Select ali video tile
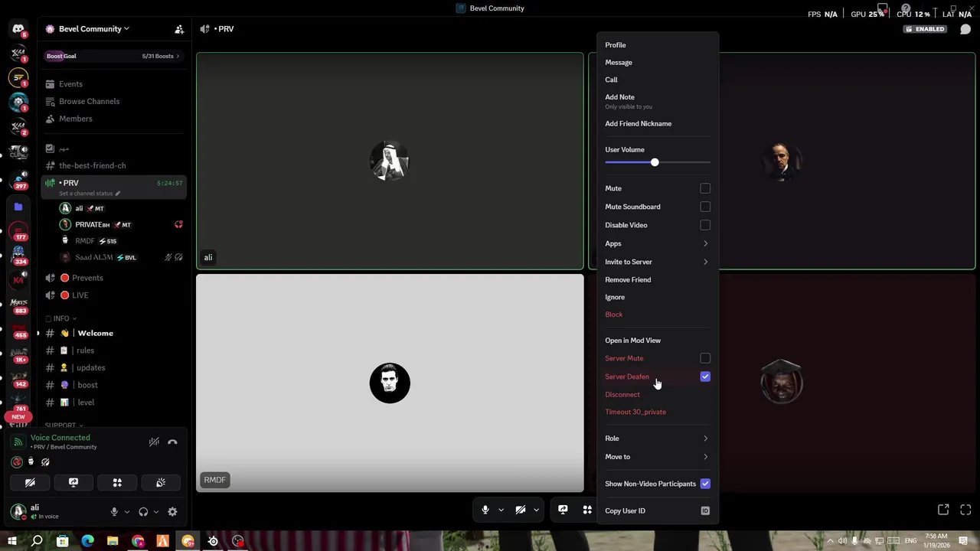Viewport: 980px width, 551px height. [x=390, y=161]
